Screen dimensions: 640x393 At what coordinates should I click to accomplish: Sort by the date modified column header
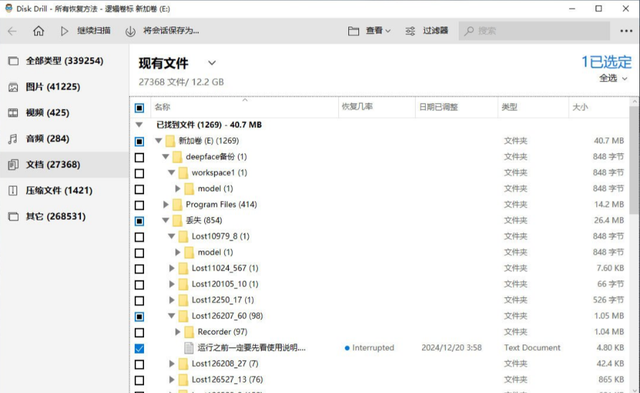(457, 107)
